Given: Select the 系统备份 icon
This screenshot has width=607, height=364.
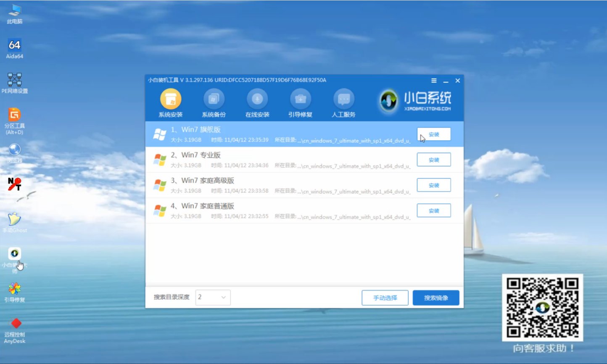Looking at the screenshot, I should 214,102.
